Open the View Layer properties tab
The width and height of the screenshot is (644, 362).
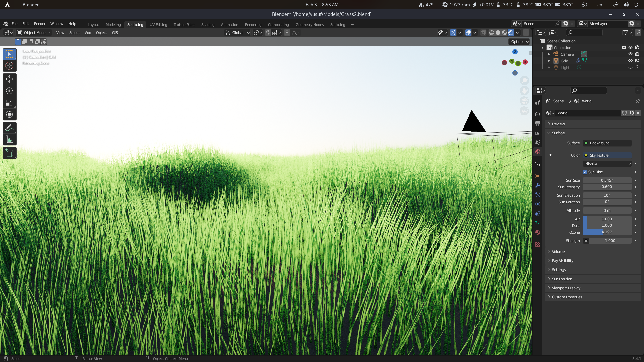538,133
